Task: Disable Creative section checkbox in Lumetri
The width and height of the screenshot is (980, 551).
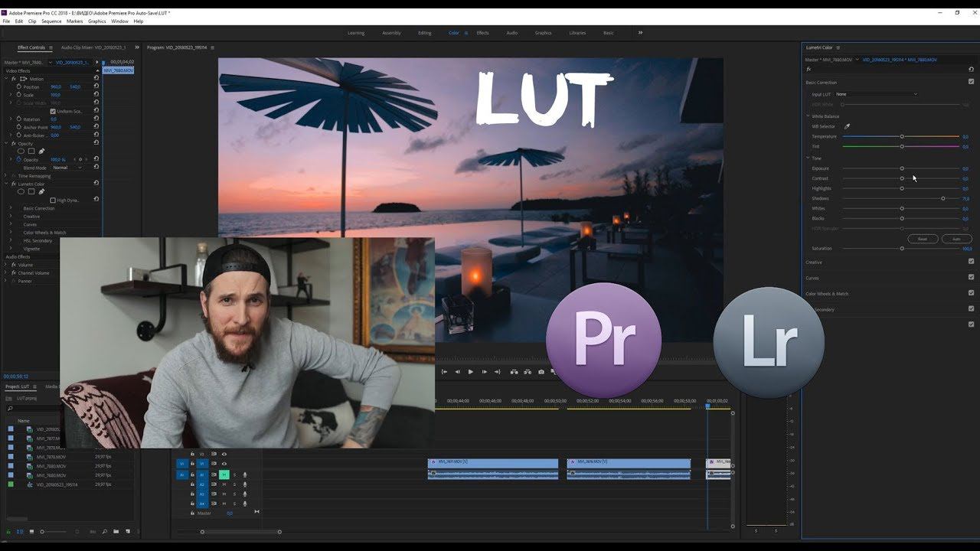Action: (971, 262)
